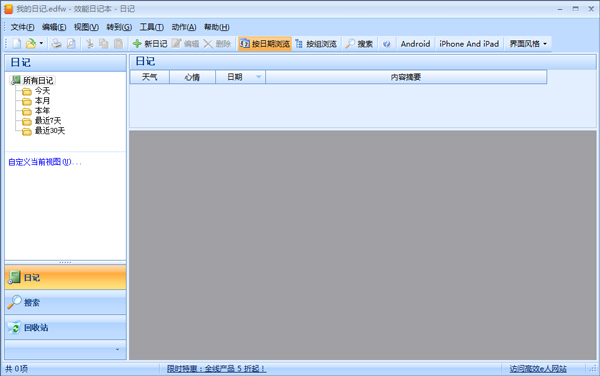Minimize the window
Screen dimensions: 600x376
pyautogui.click(x=560, y=8)
